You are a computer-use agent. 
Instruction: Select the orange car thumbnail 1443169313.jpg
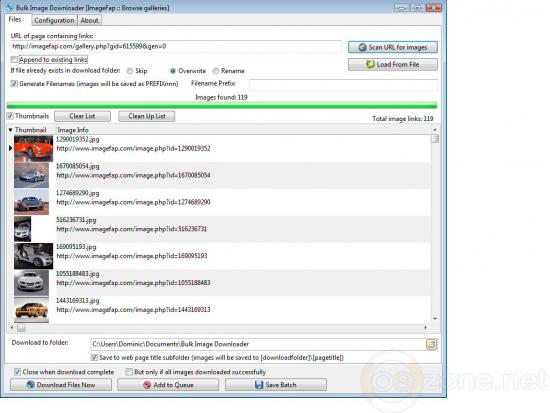click(x=32, y=310)
